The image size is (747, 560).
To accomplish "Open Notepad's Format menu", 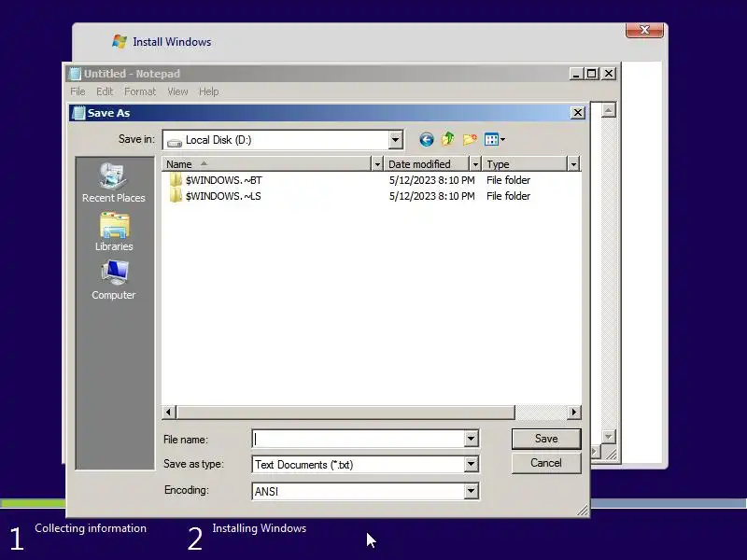I will [140, 91].
